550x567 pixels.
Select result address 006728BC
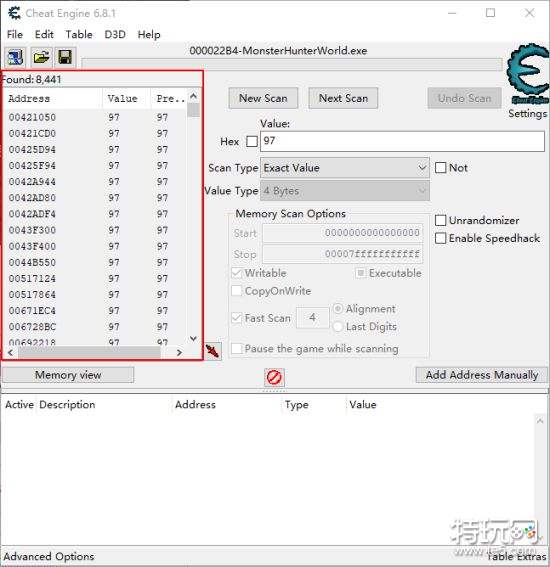point(32,327)
